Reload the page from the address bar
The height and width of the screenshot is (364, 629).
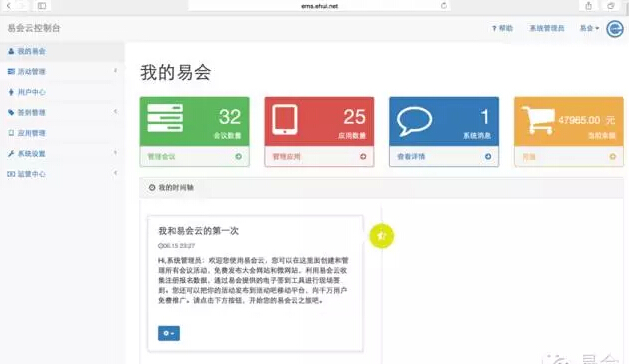coord(444,6)
